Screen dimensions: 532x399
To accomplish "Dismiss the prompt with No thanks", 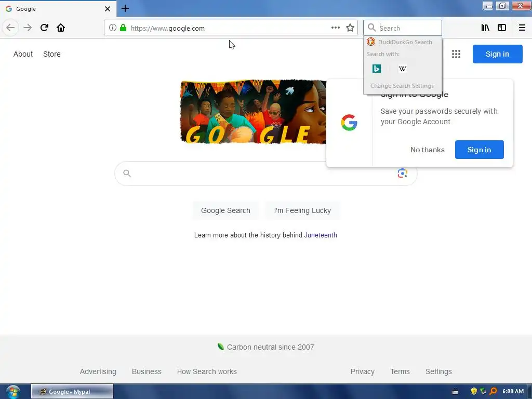I will point(428,150).
